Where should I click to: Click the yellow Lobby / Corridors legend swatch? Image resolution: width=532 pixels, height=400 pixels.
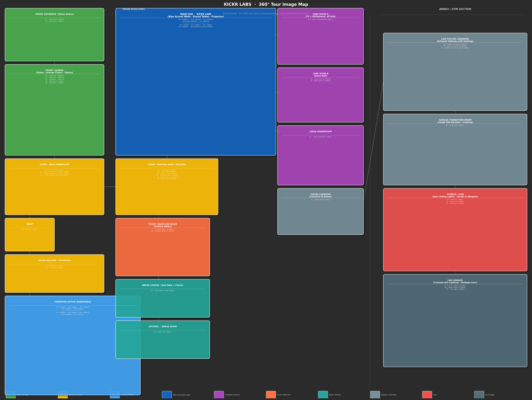pyautogui.click(x=63, y=395)
